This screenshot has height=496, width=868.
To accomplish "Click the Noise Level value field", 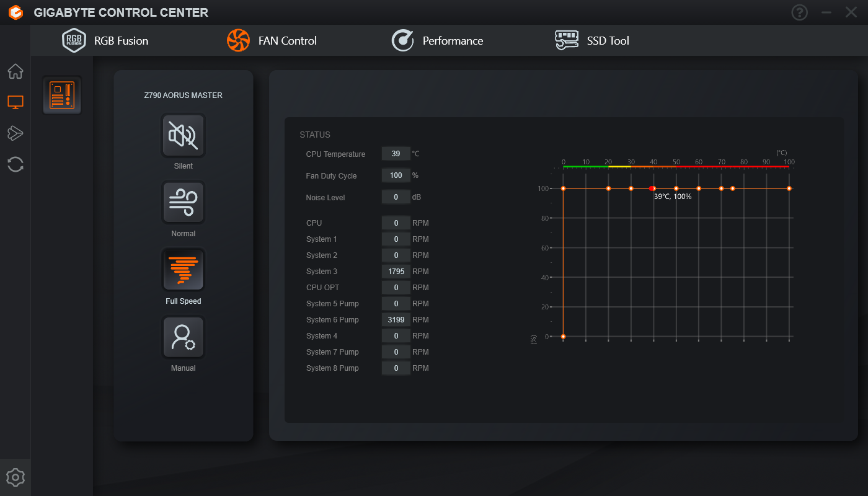I will [x=396, y=197].
